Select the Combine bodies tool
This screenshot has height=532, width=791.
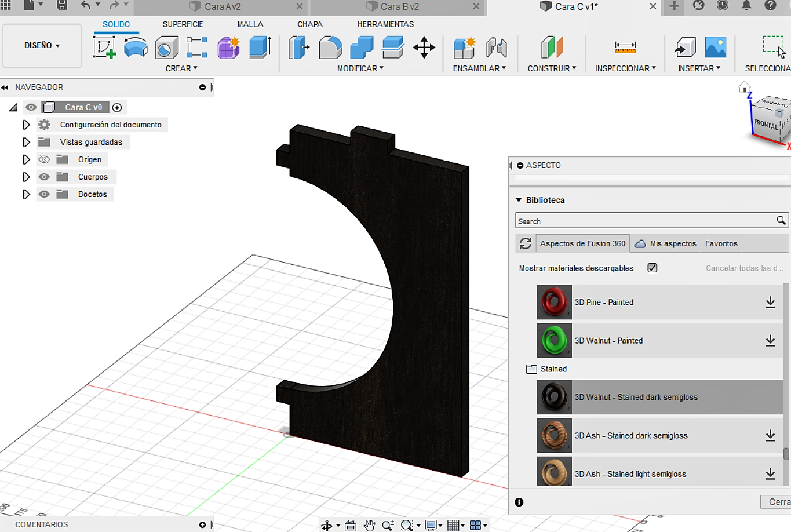click(x=362, y=48)
